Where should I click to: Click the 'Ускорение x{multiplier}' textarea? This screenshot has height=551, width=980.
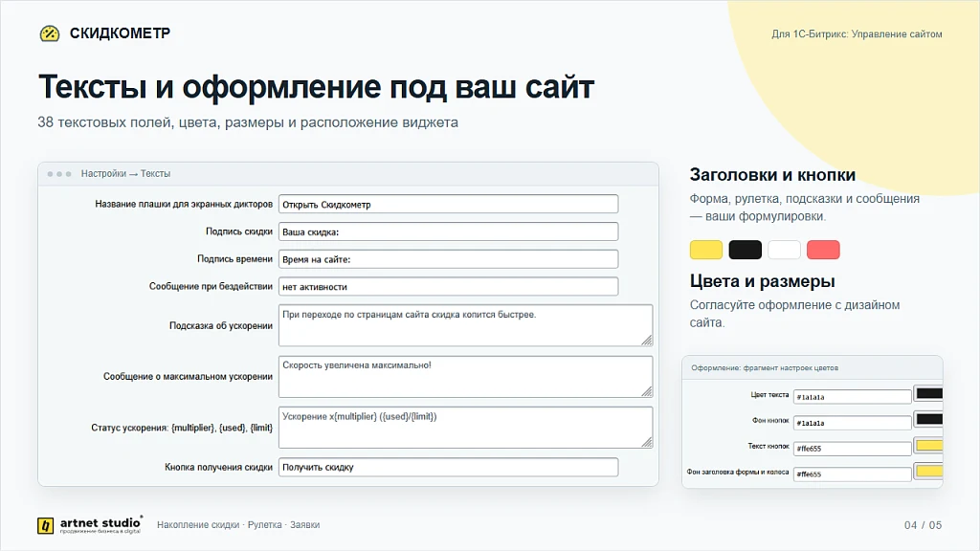tap(466, 428)
